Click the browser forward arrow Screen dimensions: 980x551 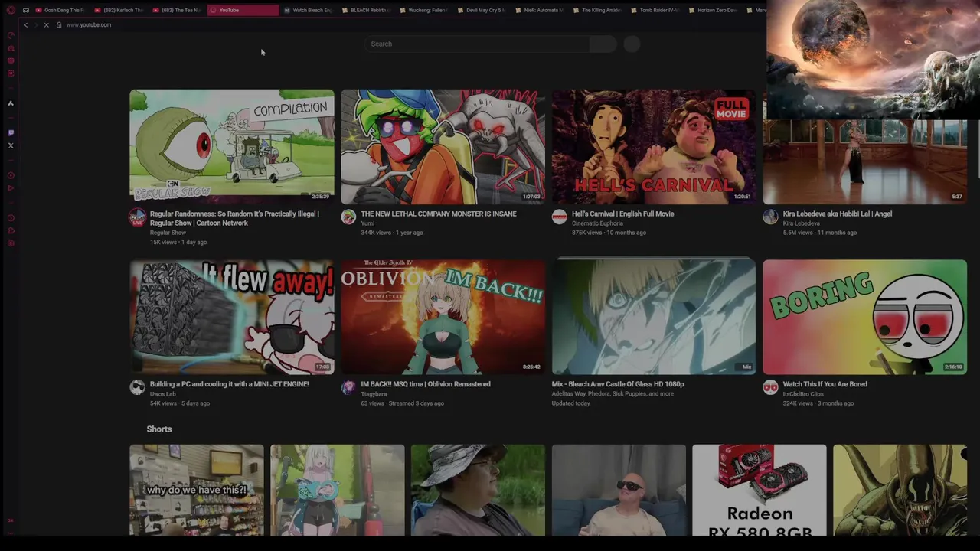coord(36,25)
